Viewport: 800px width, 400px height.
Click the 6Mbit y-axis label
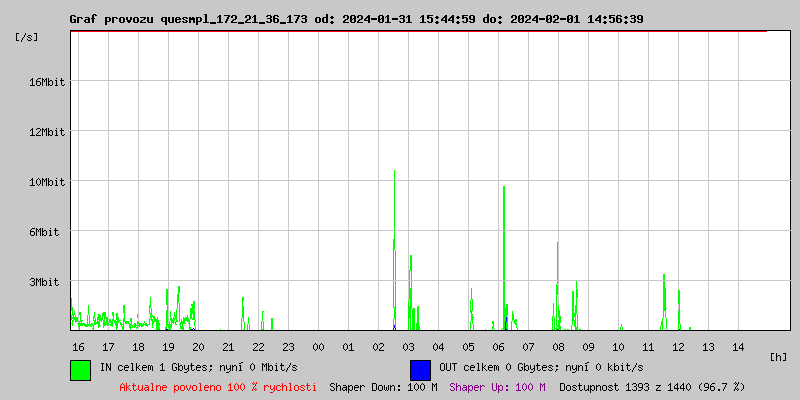(44, 232)
